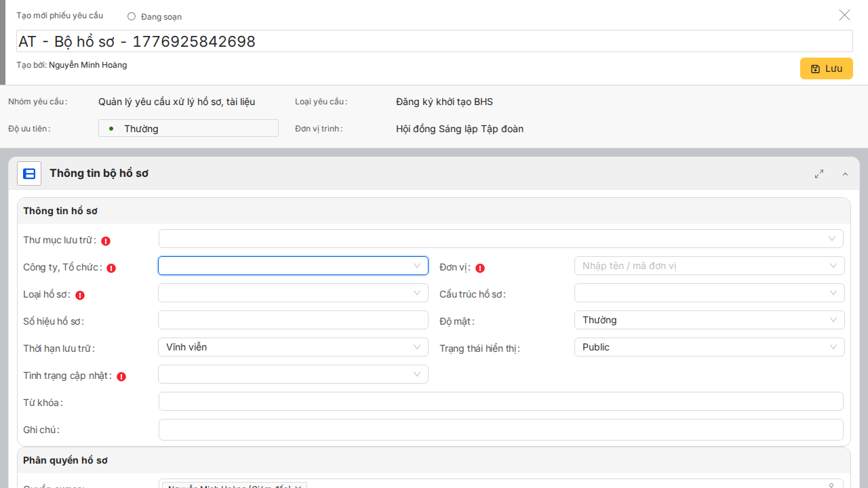Expand the Thông tin bộ hồ sơ panel to fullscreen
Screen dimensions: 868x488
(x=819, y=174)
